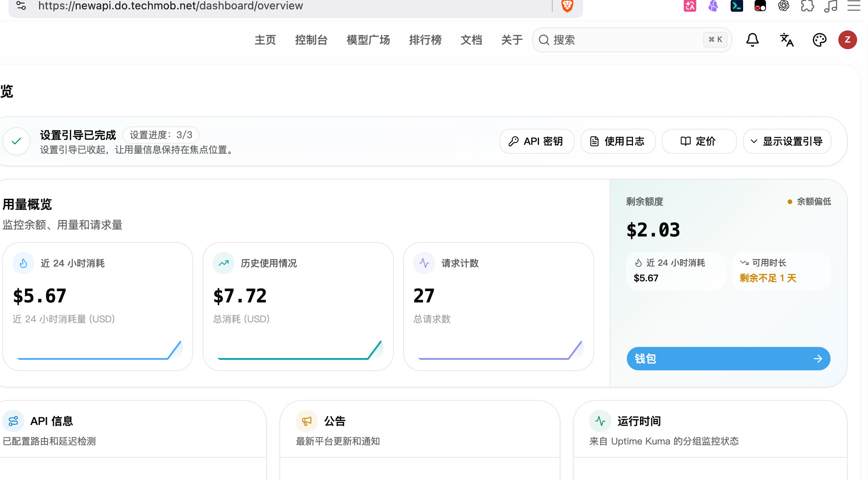Click the 用量概览 section heading
The height and width of the screenshot is (480, 868).
click(27, 204)
